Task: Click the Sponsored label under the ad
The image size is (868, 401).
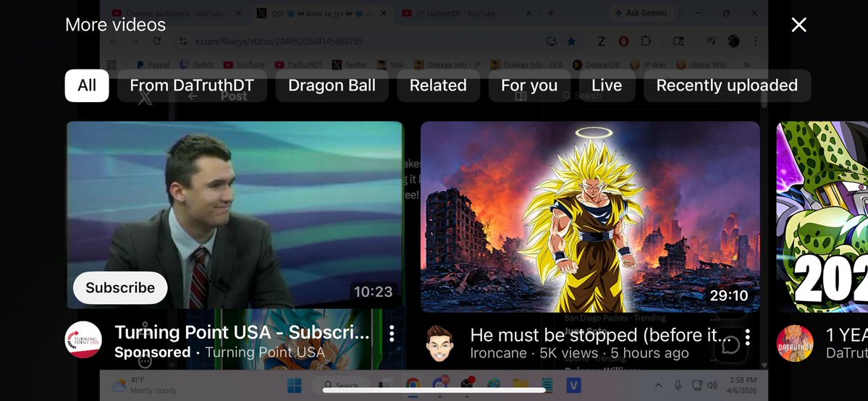Action: 152,353
